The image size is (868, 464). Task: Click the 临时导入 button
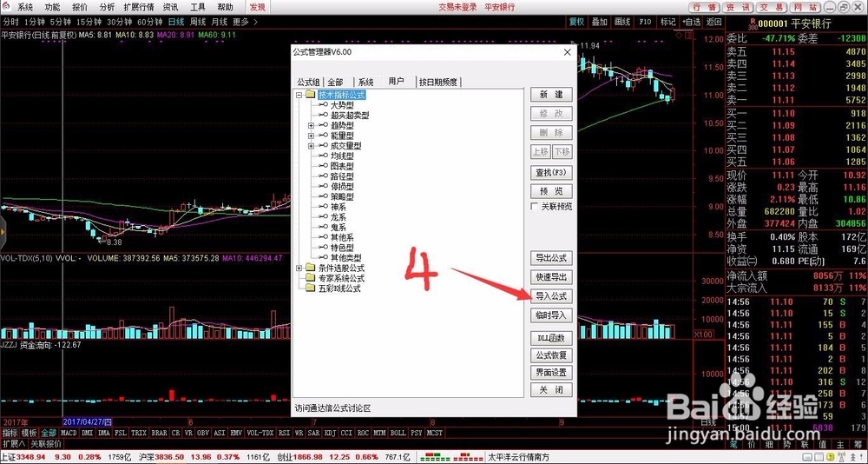[551, 315]
